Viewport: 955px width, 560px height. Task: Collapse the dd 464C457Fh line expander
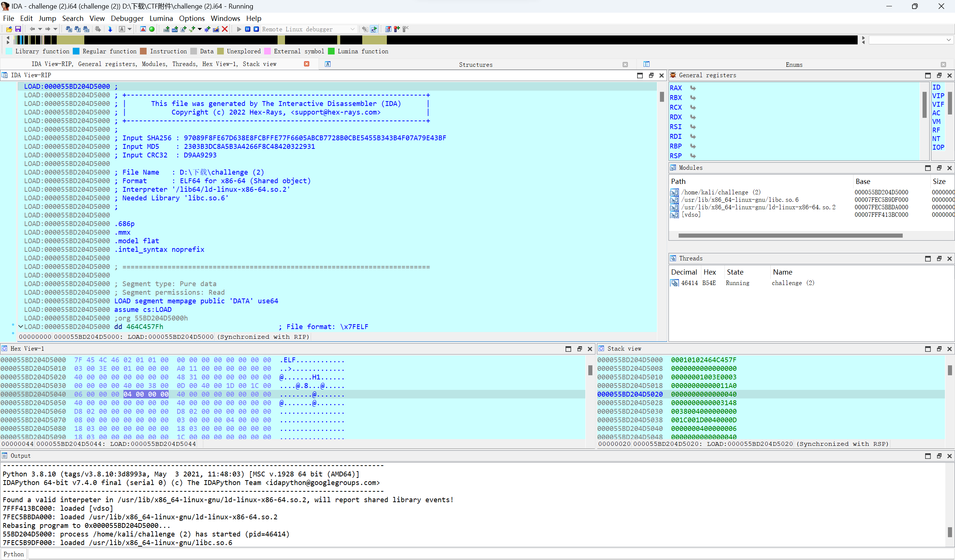21,326
